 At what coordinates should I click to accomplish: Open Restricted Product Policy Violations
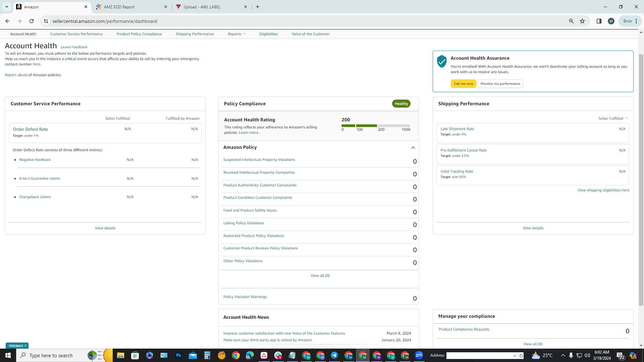[x=254, y=236]
